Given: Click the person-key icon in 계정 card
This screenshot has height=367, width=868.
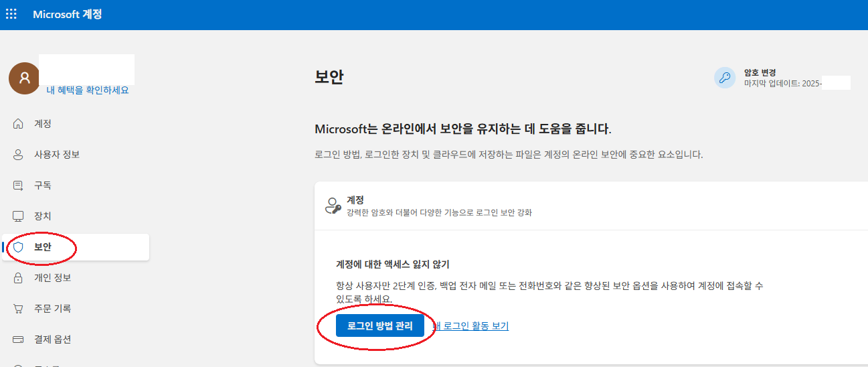Looking at the screenshot, I should 333,206.
